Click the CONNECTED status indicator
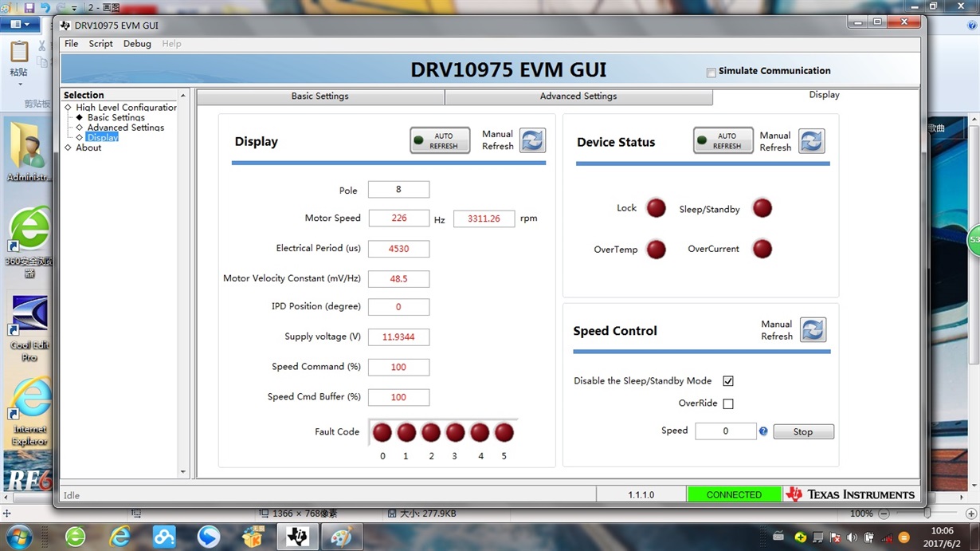Image resolution: width=980 pixels, height=551 pixels. [x=734, y=494]
